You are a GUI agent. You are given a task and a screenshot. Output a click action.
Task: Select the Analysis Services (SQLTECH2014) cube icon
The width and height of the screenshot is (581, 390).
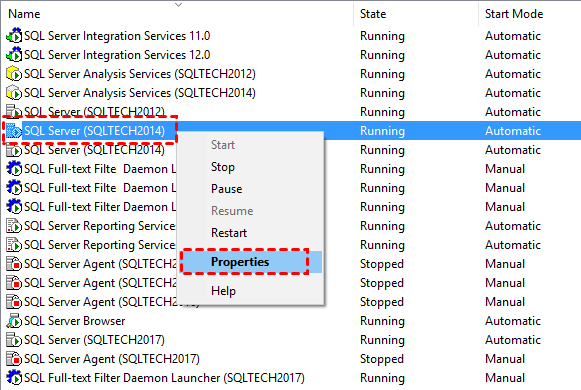coord(14,93)
